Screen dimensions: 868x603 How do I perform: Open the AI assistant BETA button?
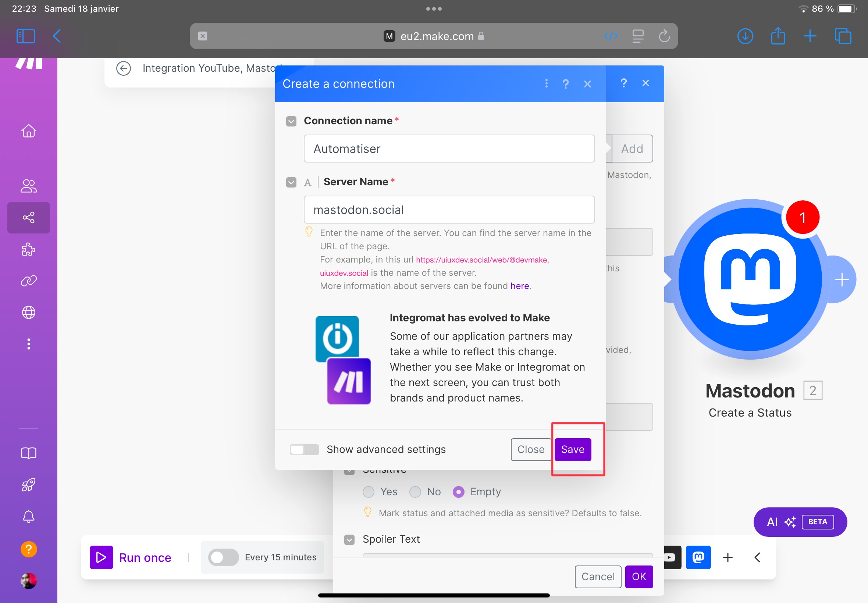tap(800, 522)
